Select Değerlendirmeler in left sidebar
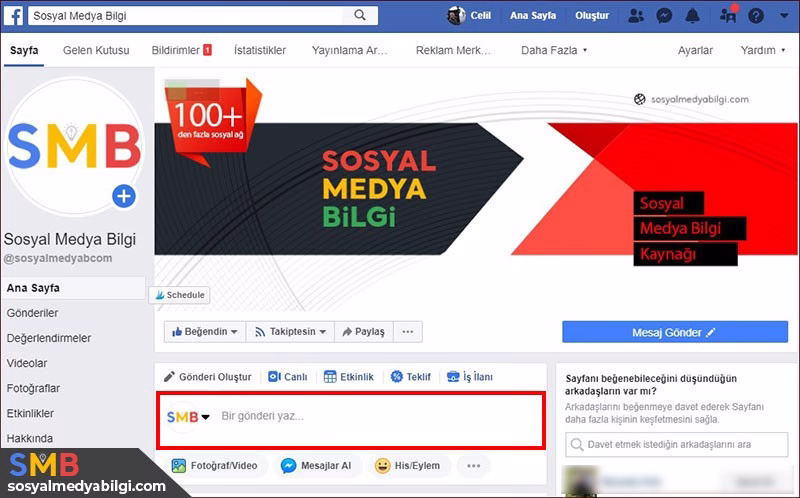 point(48,338)
